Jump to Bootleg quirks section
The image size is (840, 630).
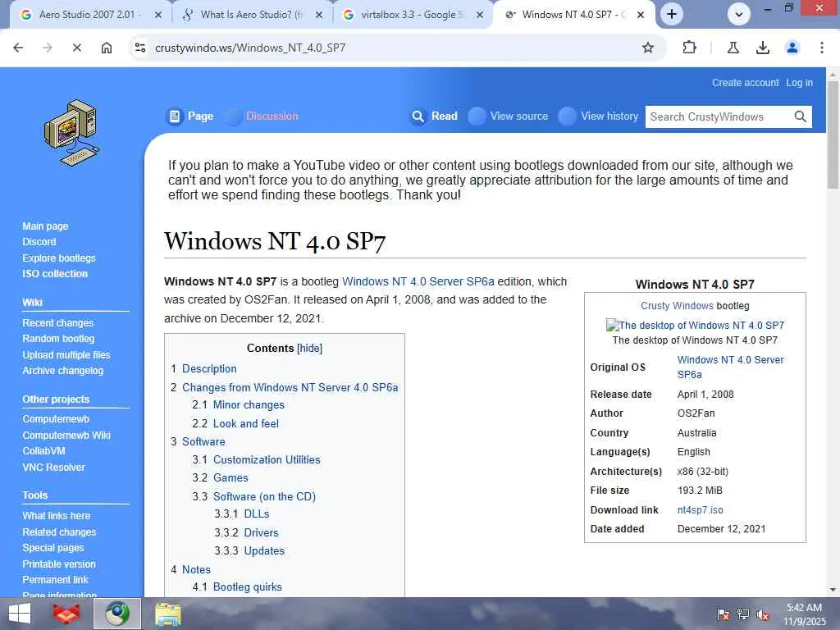click(x=248, y=587)
